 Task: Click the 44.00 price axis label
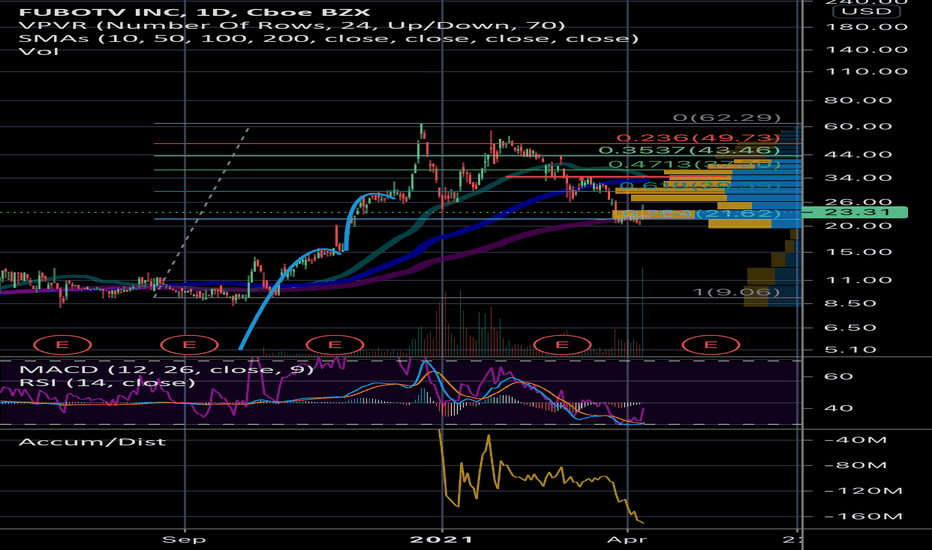(x=858, y=154)
